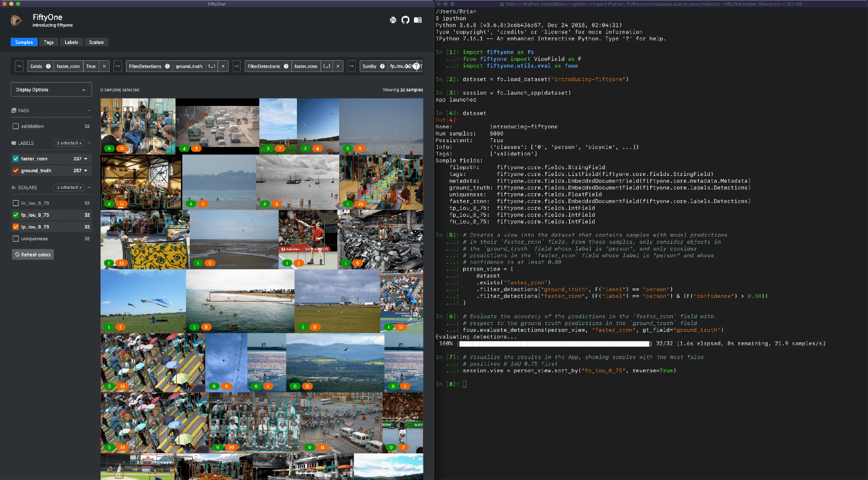Click add-stage icon before Exists stage
Viewport: 868px width, 480px height.
[x=19, y=66]
